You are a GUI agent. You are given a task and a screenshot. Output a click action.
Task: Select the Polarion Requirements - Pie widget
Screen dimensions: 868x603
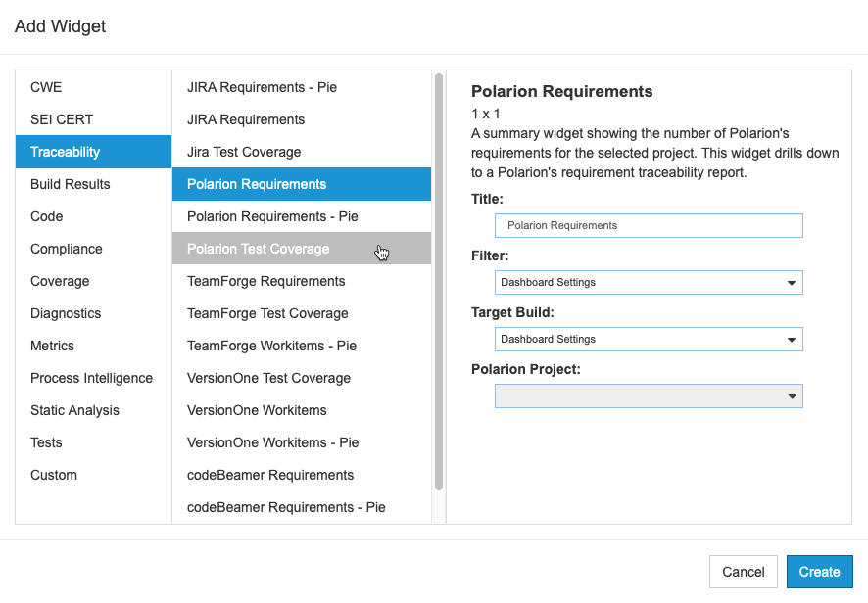tap(302, 216)
